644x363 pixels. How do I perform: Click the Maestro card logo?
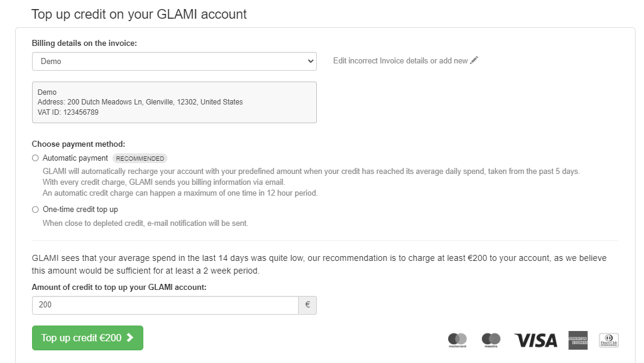(491, 340)
